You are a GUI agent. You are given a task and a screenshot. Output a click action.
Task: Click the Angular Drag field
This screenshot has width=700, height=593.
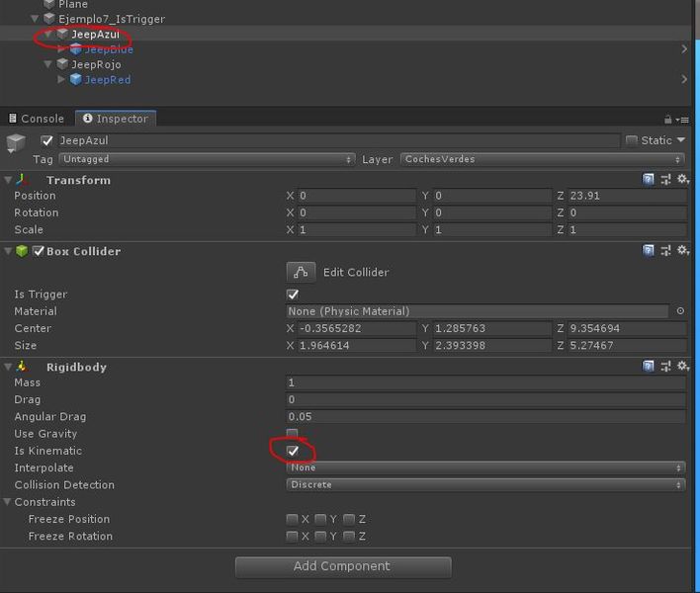point(485,416)
